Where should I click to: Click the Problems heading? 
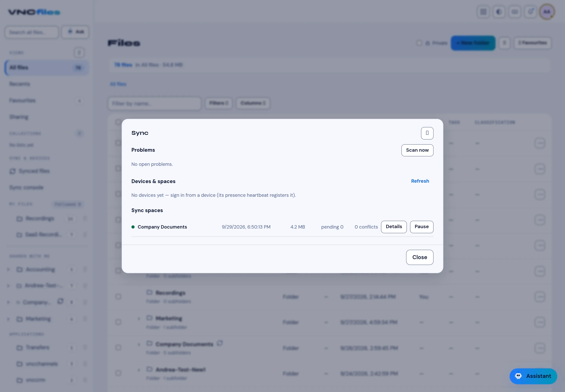143,150
